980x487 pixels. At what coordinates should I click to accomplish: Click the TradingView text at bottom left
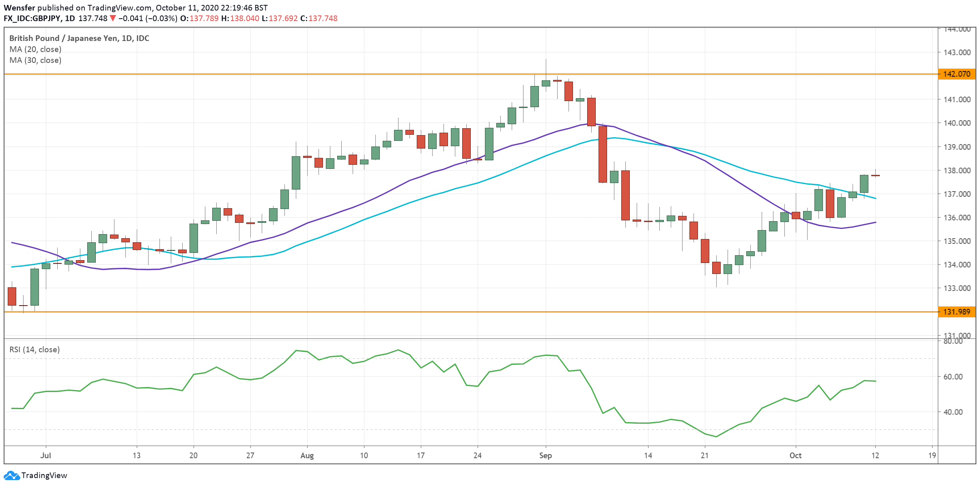44,475
